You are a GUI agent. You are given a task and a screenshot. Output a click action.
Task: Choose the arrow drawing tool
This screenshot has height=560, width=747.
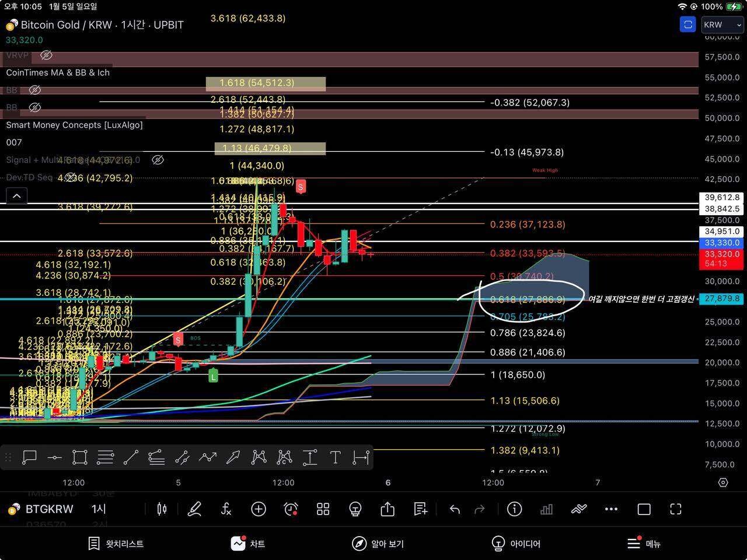click(x=233, y=457)
